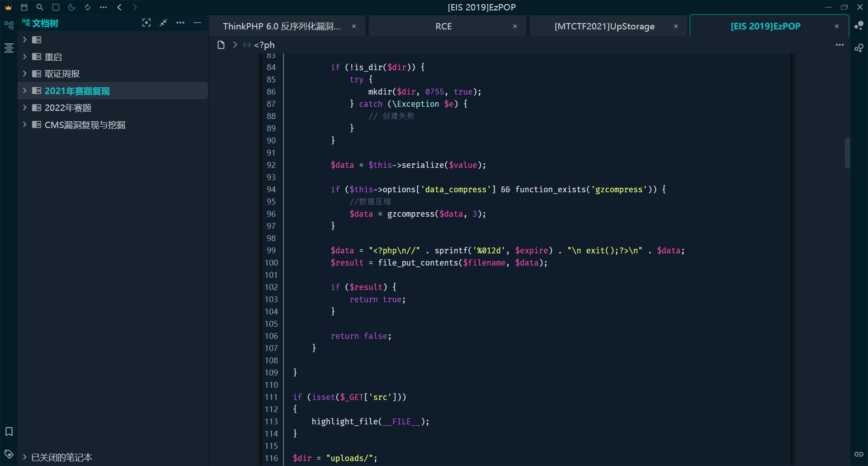Expand the 2022年赛题 notebook
The height and width of the screenshot is (466, 868).
coord(25,107)
